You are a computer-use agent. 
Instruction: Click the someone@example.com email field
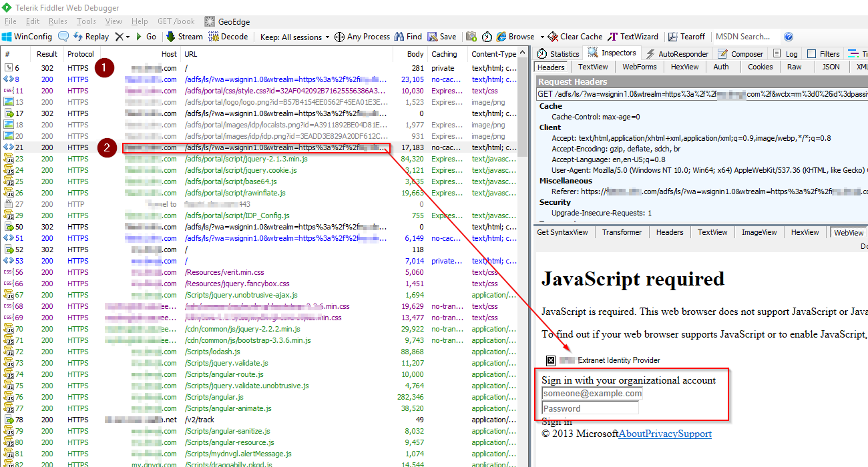point(590,393)
